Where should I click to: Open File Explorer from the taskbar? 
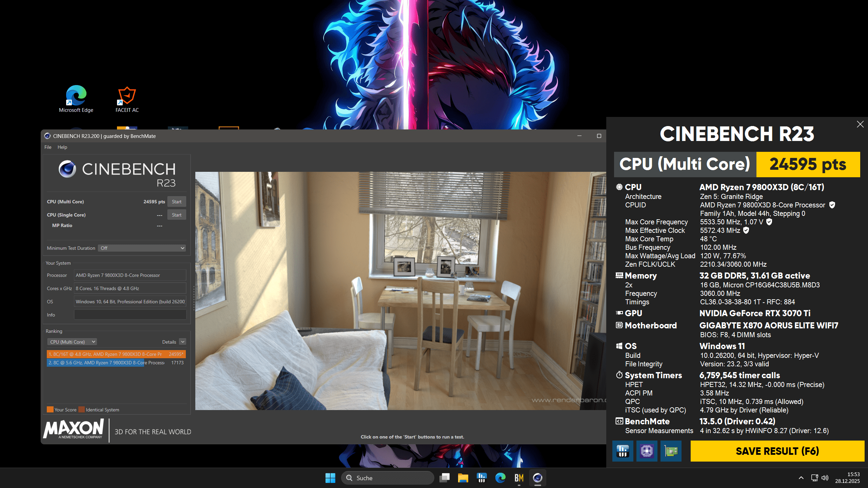[x=463, y=478]
